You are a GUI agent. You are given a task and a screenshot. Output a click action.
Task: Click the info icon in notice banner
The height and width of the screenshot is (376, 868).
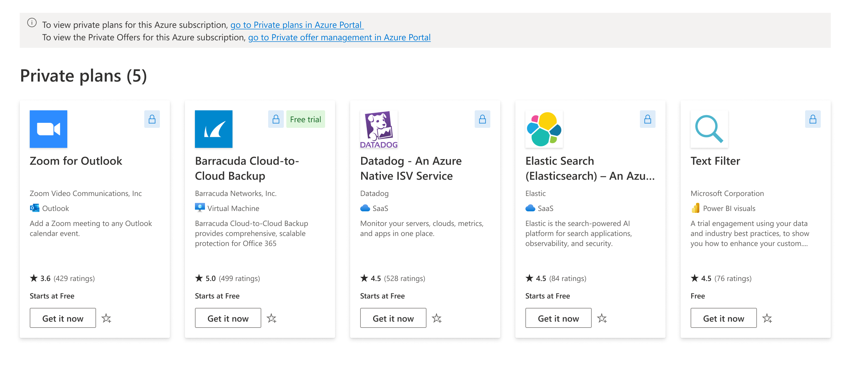click(32, 23)
